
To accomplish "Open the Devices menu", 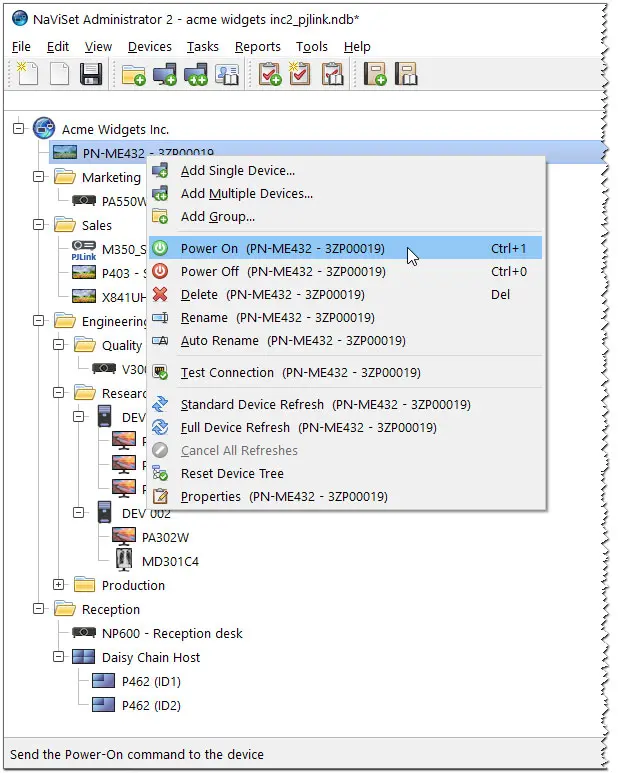I will 149,46.
